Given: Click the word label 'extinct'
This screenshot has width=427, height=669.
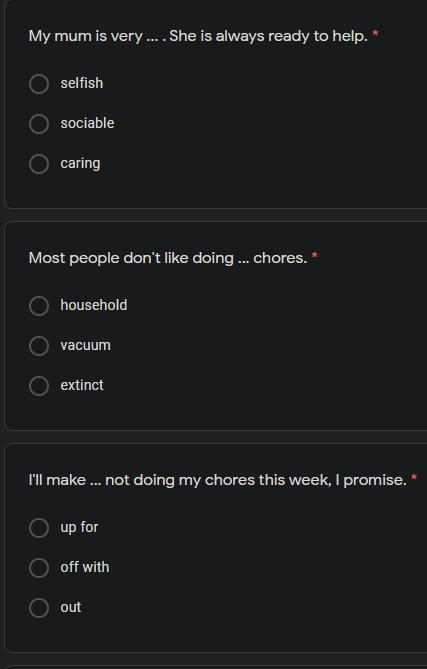Looking at the screenshot, I should tap(82, 385).
